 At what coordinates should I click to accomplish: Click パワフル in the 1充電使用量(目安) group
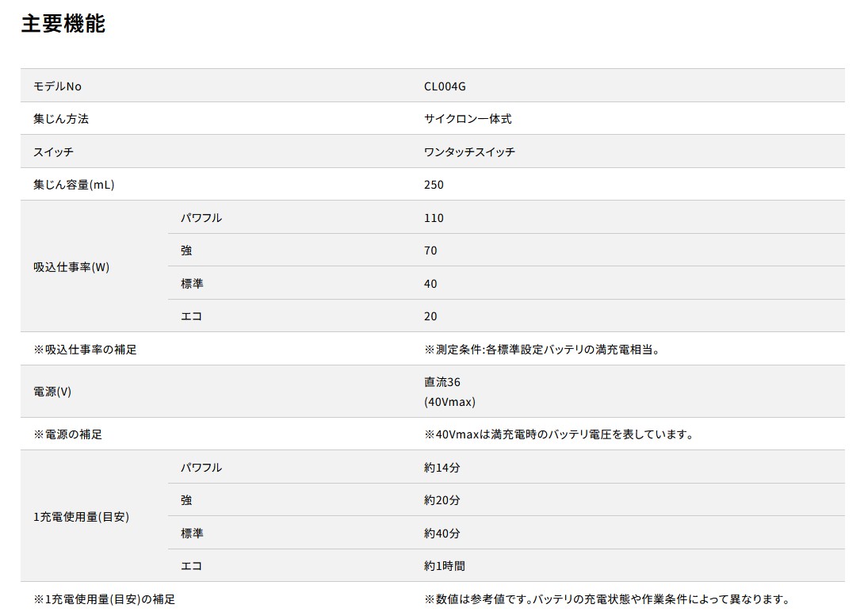[x=201, y=468]
